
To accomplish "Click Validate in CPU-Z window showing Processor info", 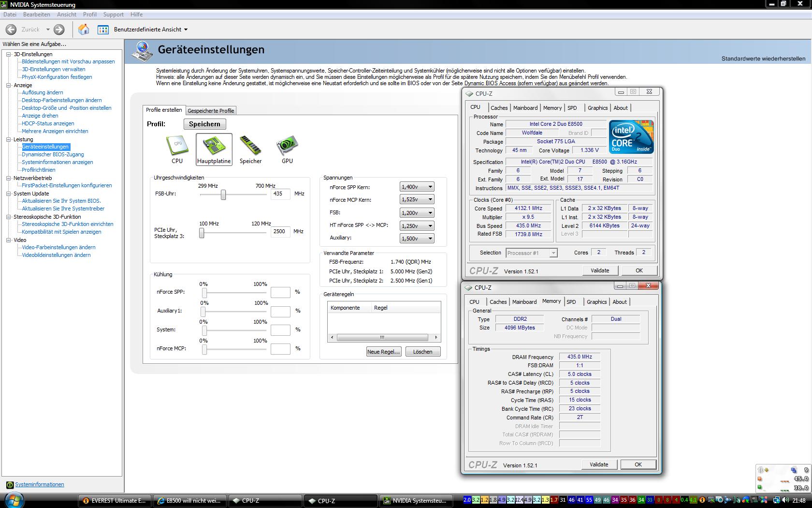I will [x=600, y=270].
